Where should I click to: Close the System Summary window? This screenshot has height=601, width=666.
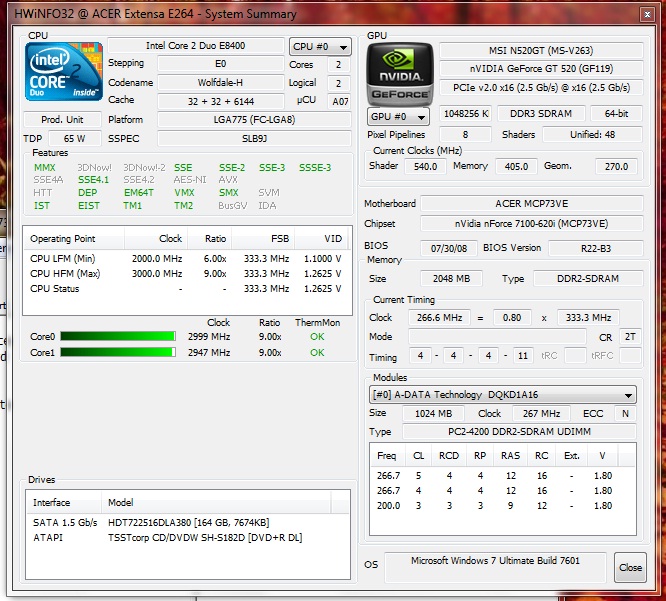click(x=647, y=14)
